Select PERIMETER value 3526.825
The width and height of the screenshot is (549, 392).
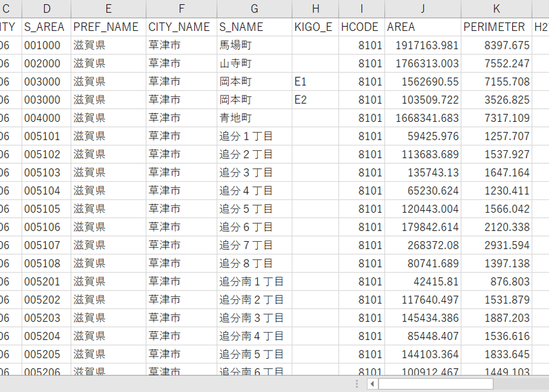(x=497, y=100)
